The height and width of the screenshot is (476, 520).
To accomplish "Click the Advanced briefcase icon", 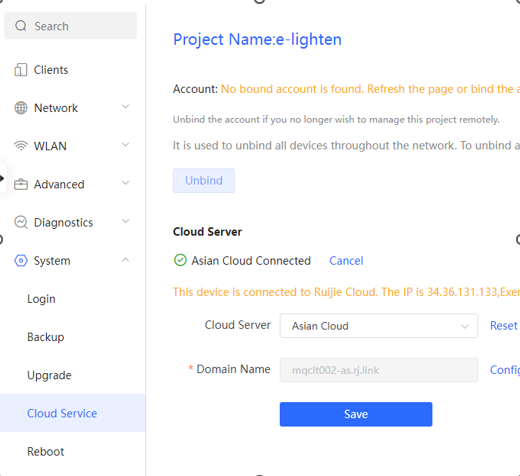I will (21, 184).
